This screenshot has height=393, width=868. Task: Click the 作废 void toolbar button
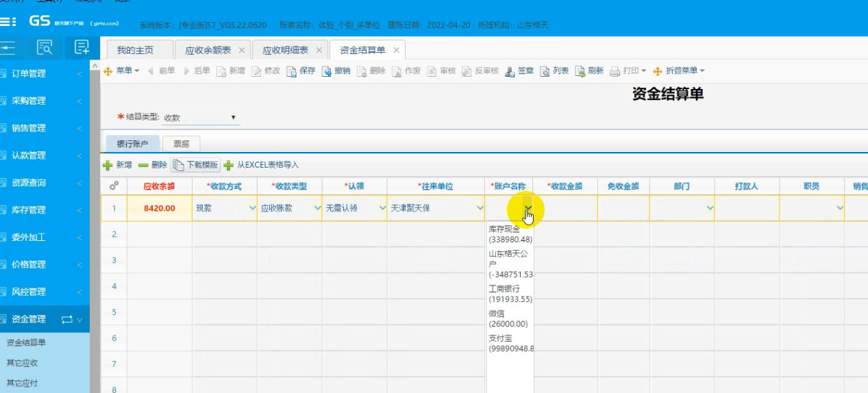point(406,71)
